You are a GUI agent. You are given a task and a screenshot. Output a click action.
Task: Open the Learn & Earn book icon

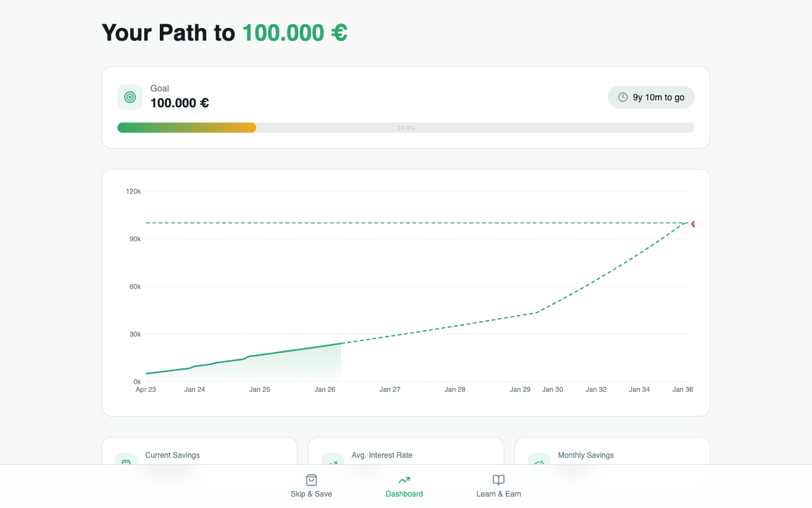click(499, 480)
